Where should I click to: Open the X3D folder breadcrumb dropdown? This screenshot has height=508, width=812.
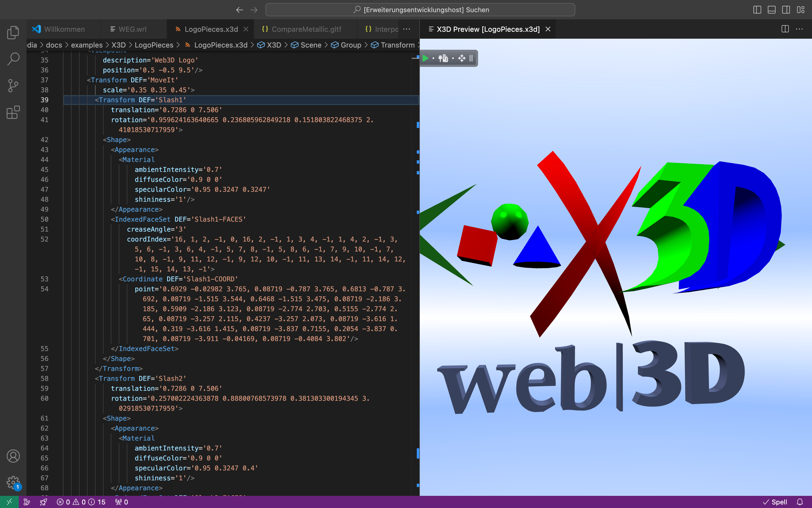(x=118, y=45)
